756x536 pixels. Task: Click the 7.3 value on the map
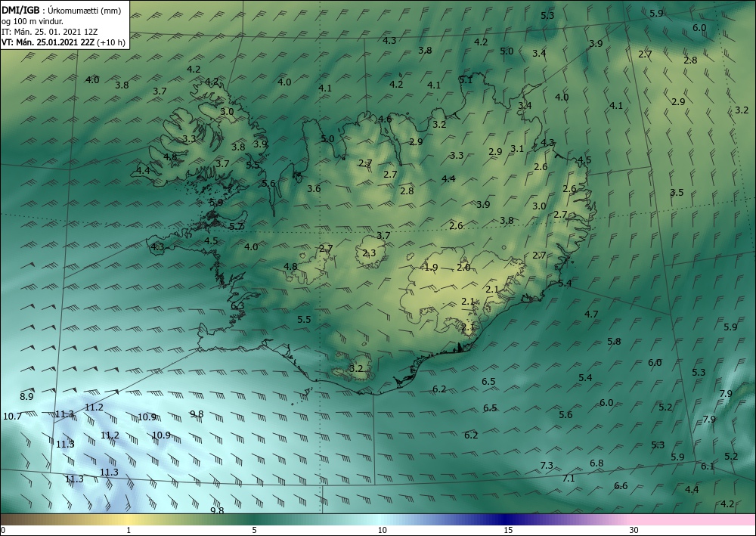point(547,465)
